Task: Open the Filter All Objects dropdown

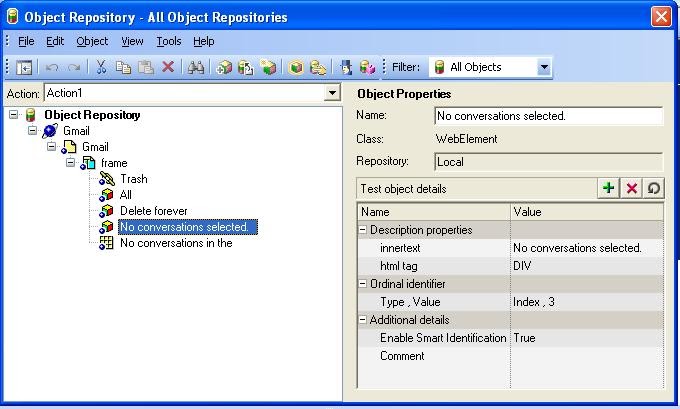Action: (x=543, y=67)
